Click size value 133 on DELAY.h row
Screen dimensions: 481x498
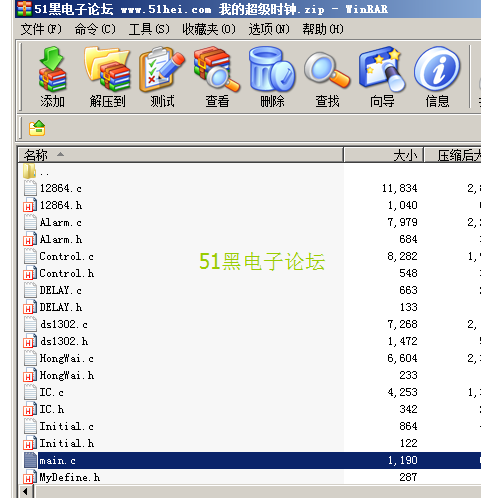(408, 307)
